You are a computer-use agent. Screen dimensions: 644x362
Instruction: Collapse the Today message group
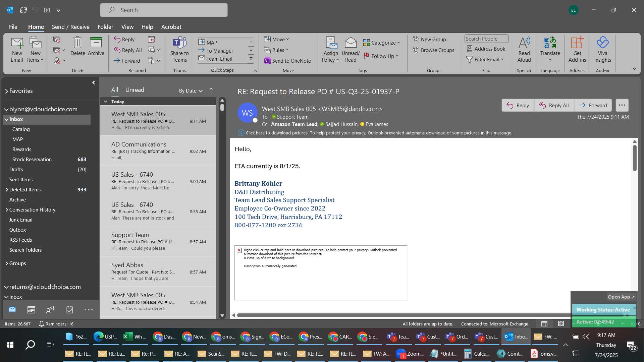click(x=105, y=101)
